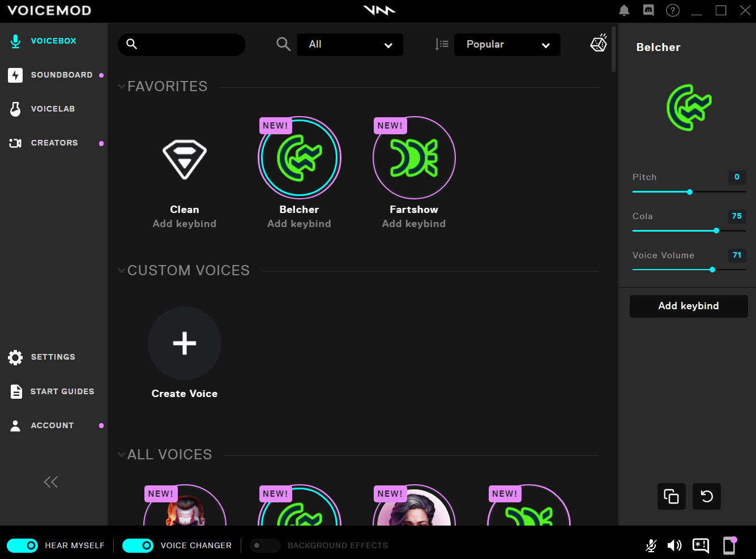Open notifications bell

(624, 10)
